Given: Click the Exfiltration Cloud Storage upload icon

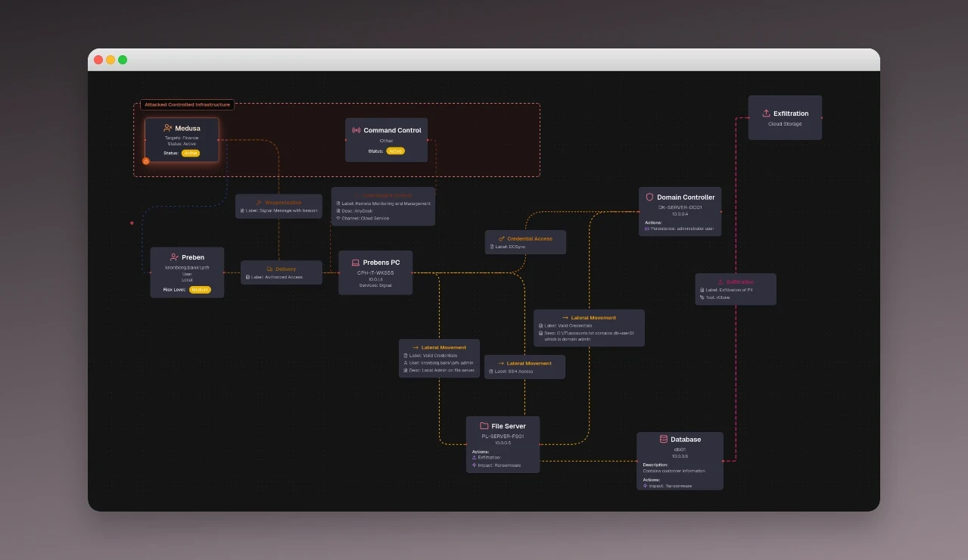Looking at the screenshot, I should 766,114.
